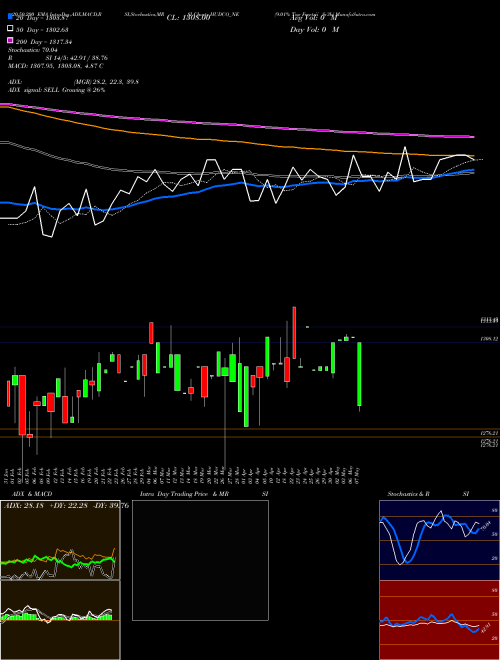Open the blue Stochastics mini chart
This screenshot has height=660, width=500.
pyautogui.click(x=439, y=540)
